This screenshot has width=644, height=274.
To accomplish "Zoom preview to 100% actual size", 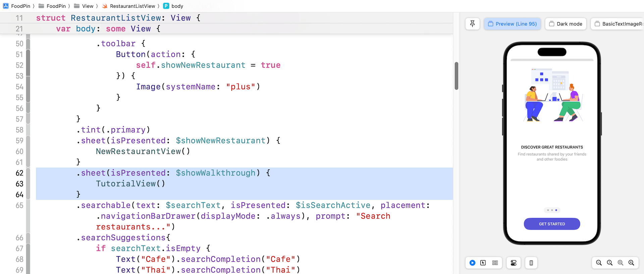I will pos(609,263).
